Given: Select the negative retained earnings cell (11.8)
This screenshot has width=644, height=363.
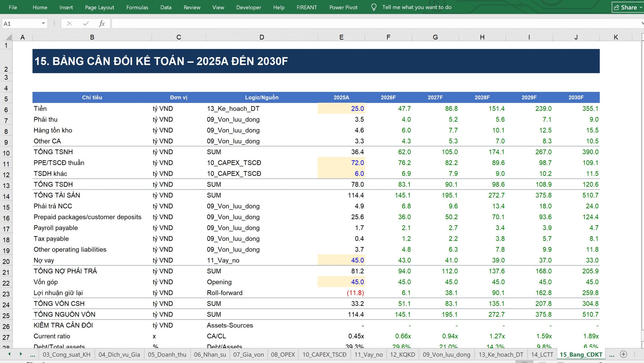Looking at the screenshot, I should pyautogui.click(x=341, y=293).
